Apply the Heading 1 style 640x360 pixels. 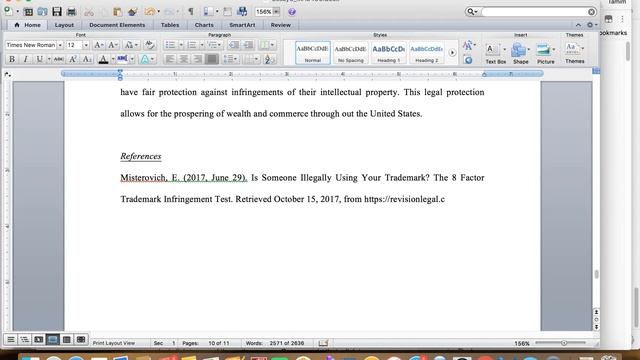[x=389, y=52]
